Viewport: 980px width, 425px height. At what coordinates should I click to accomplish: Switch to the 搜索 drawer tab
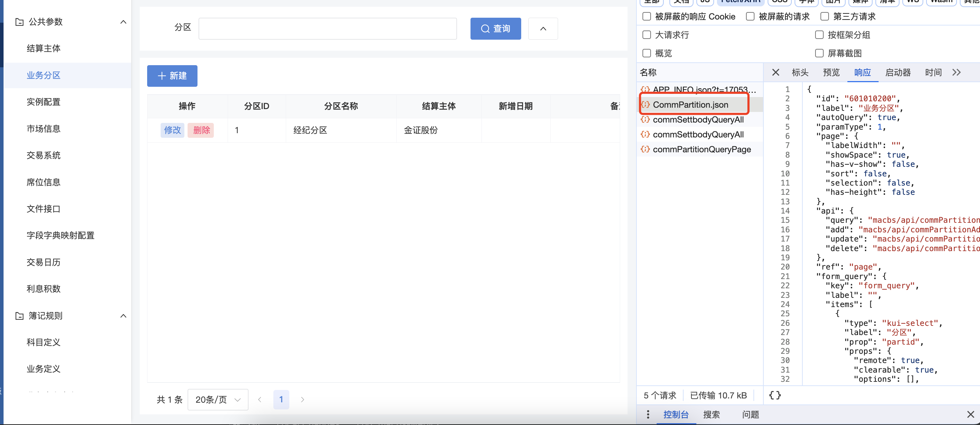pos(711,415)
